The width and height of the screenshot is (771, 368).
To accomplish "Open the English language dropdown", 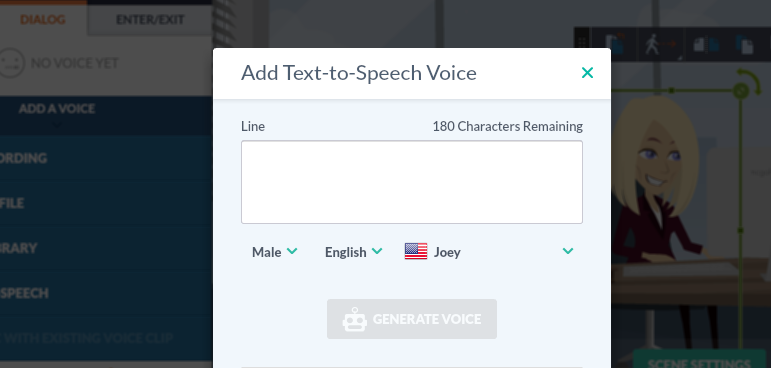I will (x=353, y=252).
